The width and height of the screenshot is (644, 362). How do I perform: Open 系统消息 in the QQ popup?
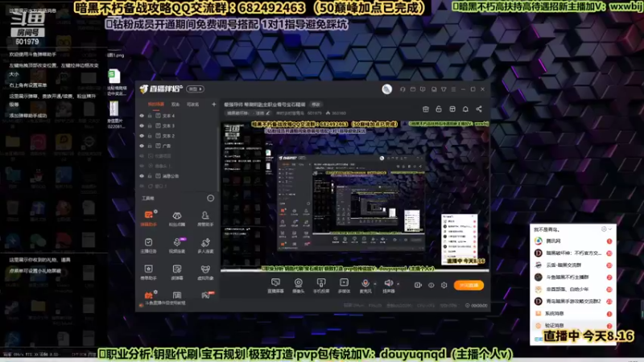[x=573, y=313]
